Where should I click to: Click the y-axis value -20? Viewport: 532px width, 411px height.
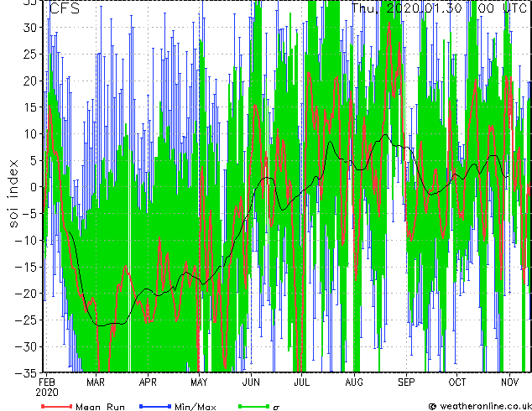pyautogui.click(x=26, y=294)
